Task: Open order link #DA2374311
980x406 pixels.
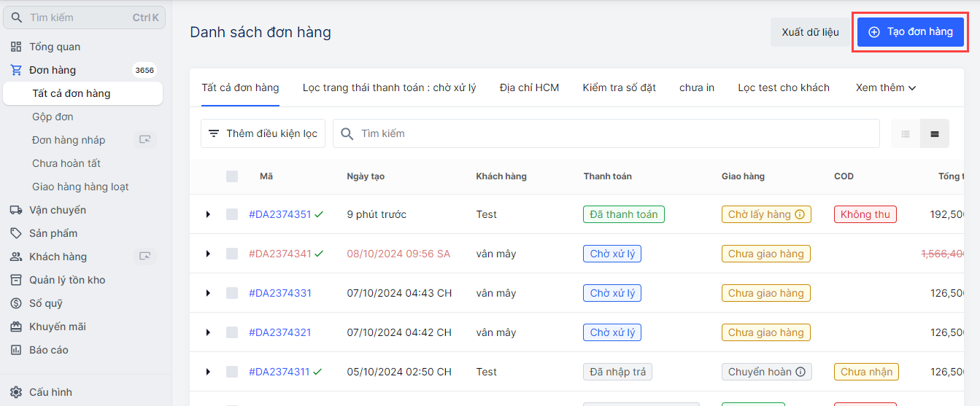Action: point(279,372)
